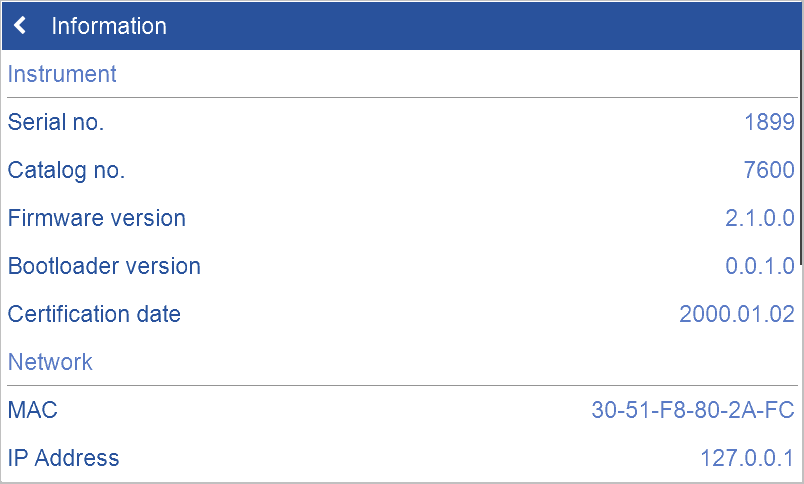Click the Serial no. label

[56, 123]
